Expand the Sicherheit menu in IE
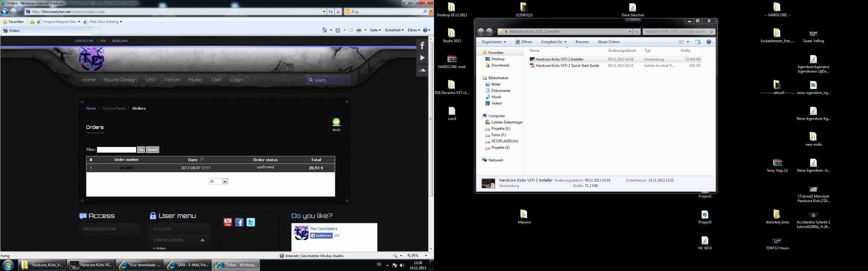The image size is (868, 271). pos(394,30)
